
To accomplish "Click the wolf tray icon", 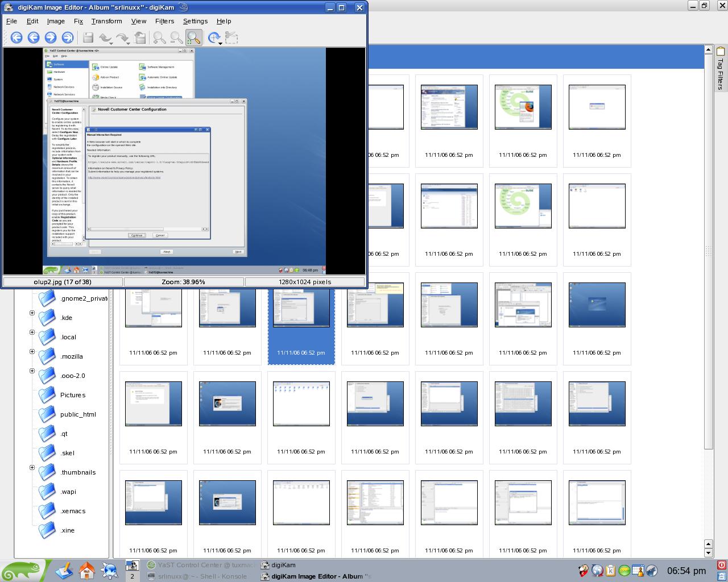I will (x=652, y=571).
